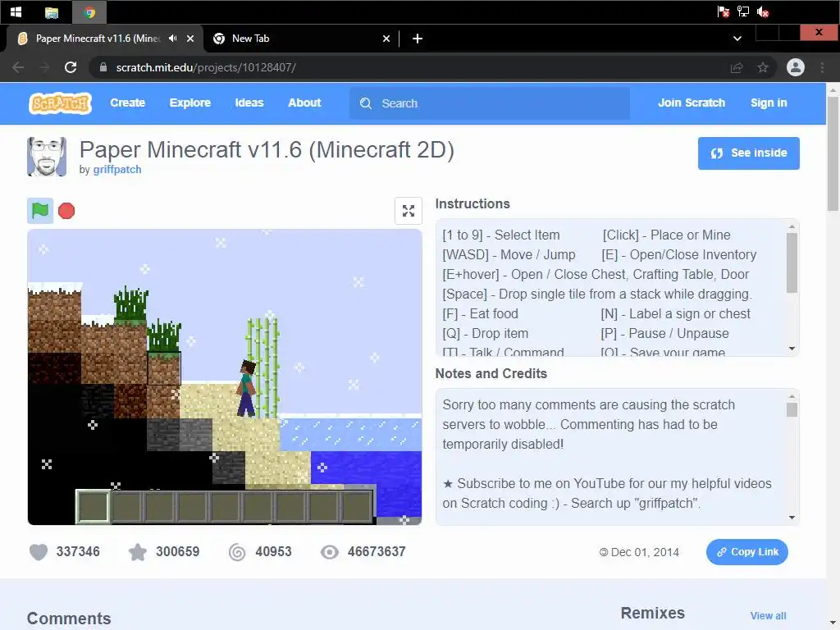Click the date Dec 01, 2014
The image size is (840, 630).
pos(645,552)
